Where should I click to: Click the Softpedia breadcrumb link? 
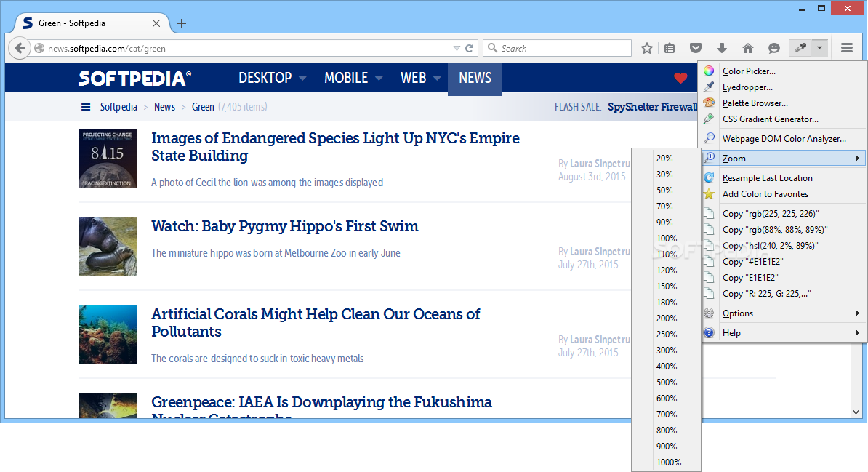(x=118, y=107)
